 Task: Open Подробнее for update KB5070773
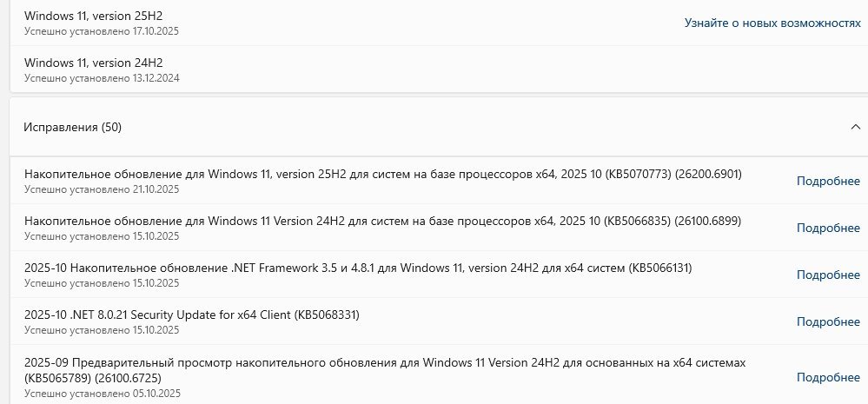click(x=828, y=181)
